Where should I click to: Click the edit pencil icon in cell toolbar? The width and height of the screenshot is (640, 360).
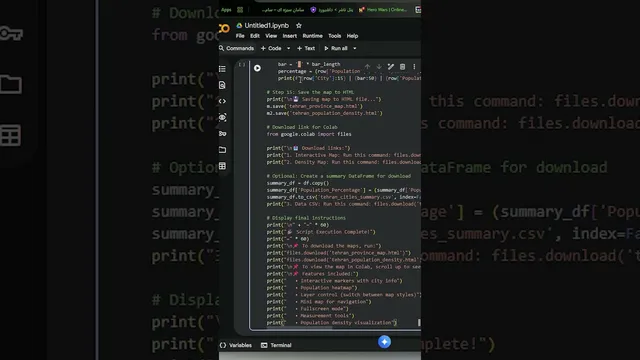[391, 67]
